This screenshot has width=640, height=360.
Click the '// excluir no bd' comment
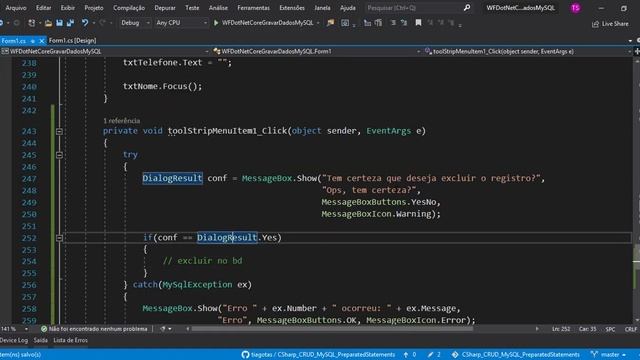click(203, 261)
